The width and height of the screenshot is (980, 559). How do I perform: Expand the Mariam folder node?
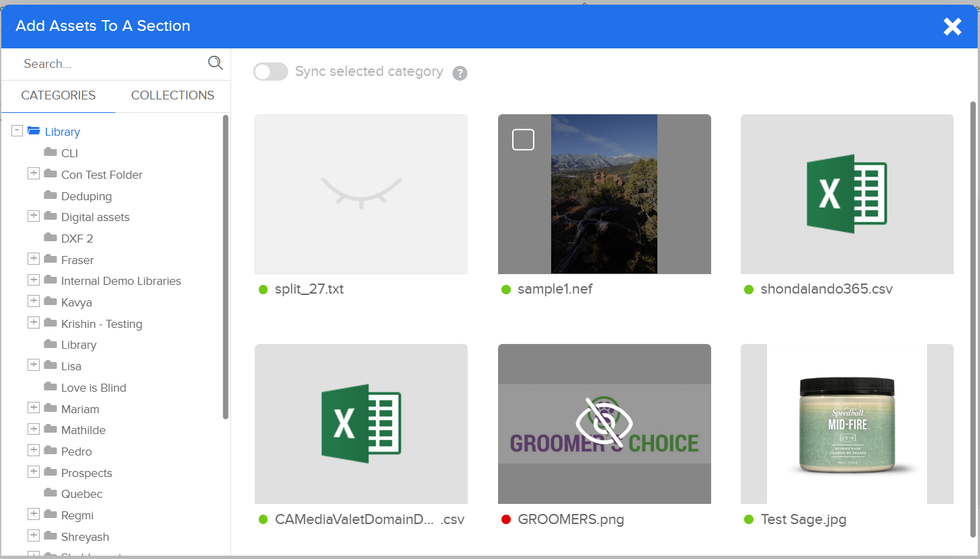34,408
